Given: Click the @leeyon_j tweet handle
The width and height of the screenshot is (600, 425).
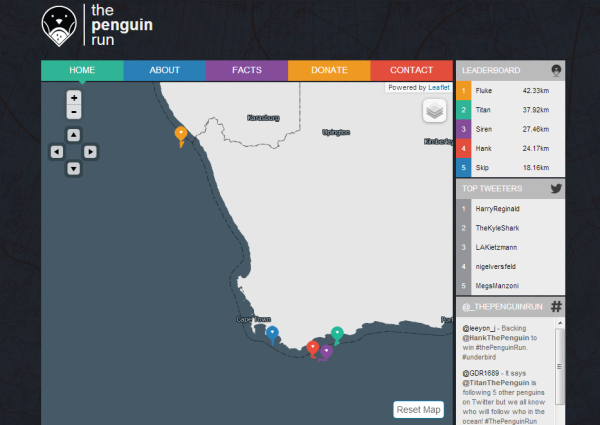Looking at the screenshot, I should tap(479, 329).
